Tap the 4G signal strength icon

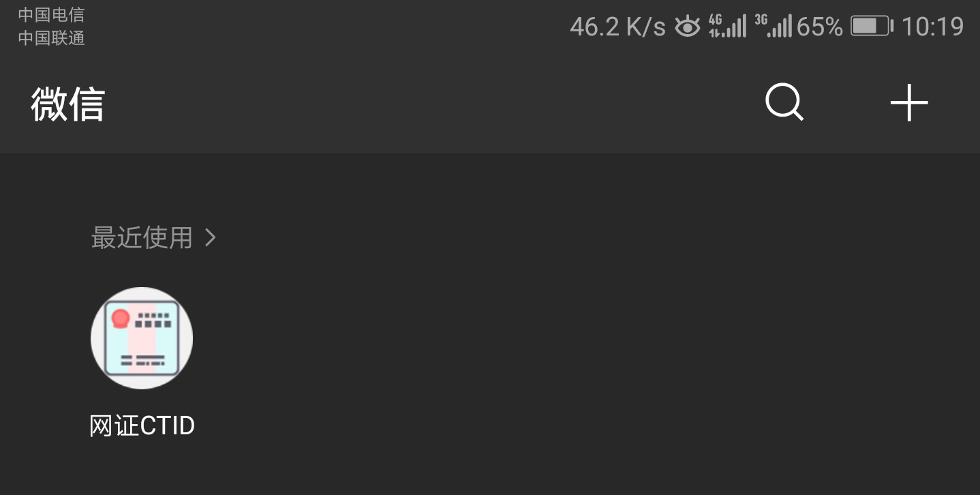(727, 26)
